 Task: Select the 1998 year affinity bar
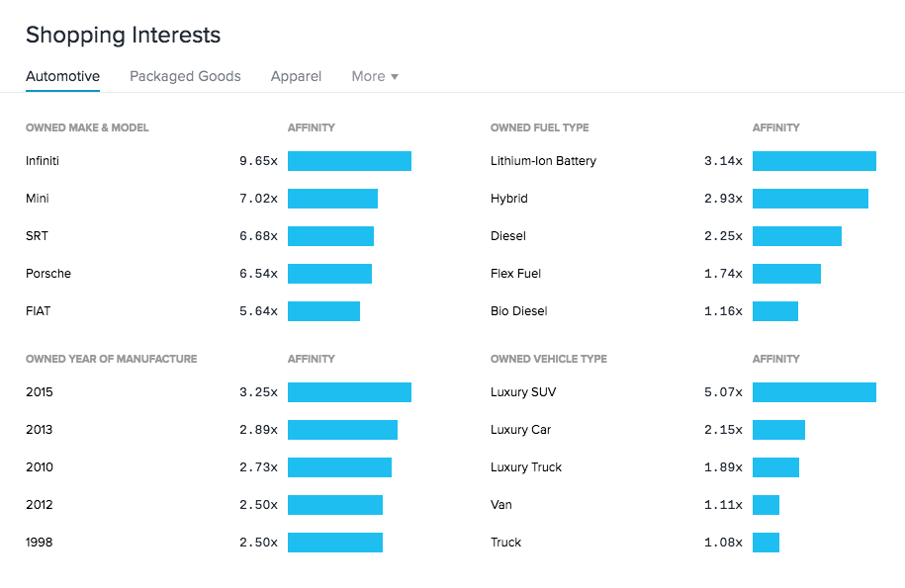335,543
